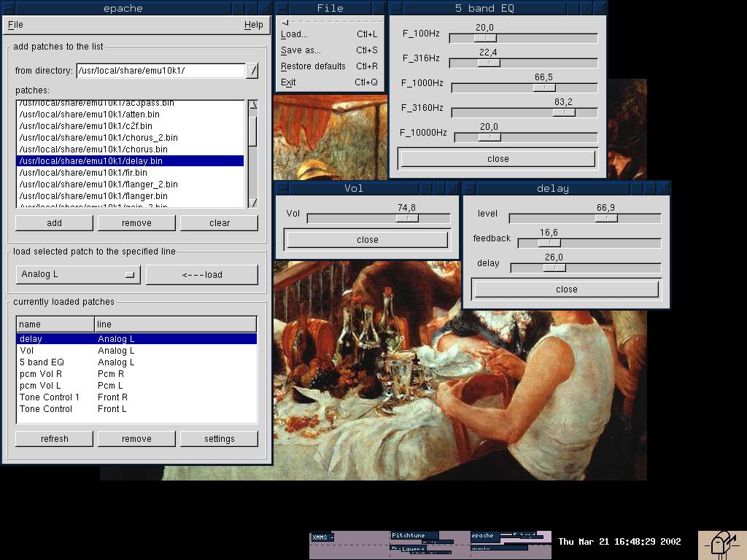The height and width of the screenshot is (560, 747).
Task: Click scroll-up arrow of patches list
Action: 252,105
